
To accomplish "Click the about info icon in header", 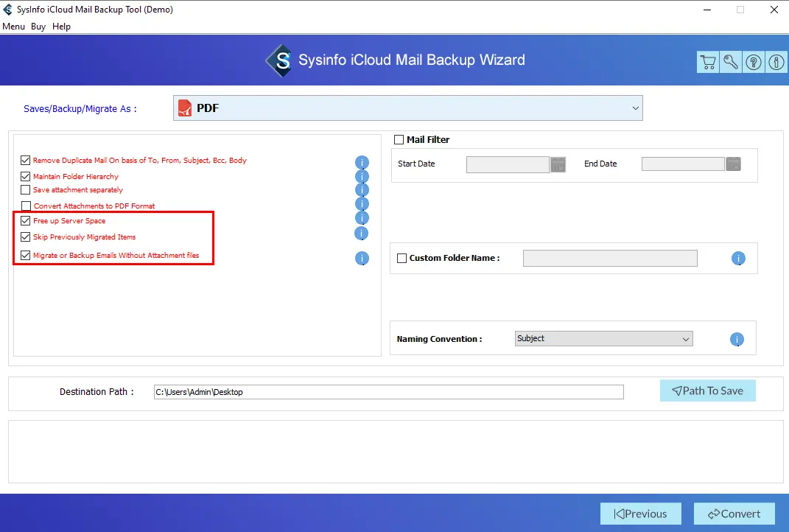I will (x=776, y=63).
